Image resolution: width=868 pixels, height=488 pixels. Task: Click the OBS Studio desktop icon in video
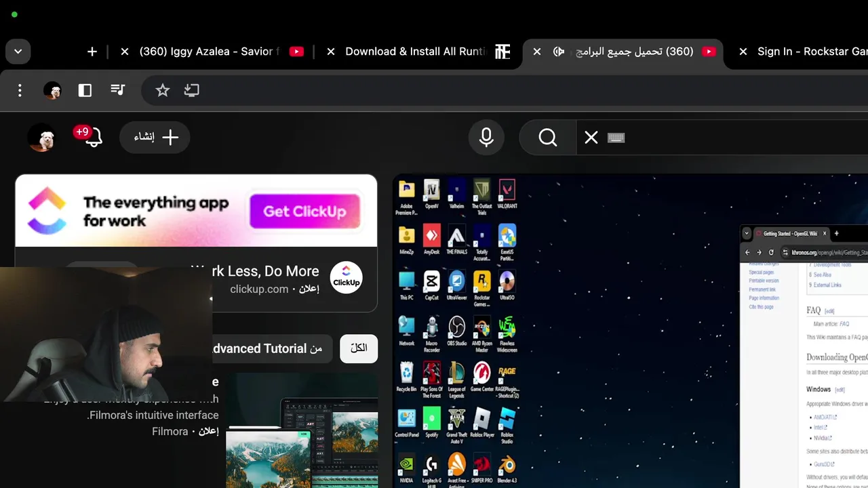tap(456, 331)
